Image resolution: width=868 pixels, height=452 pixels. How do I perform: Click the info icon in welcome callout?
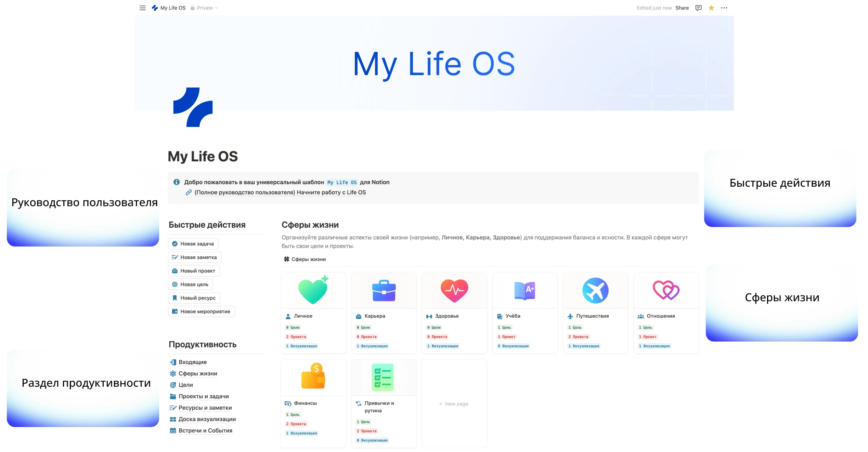pos(177,182)
